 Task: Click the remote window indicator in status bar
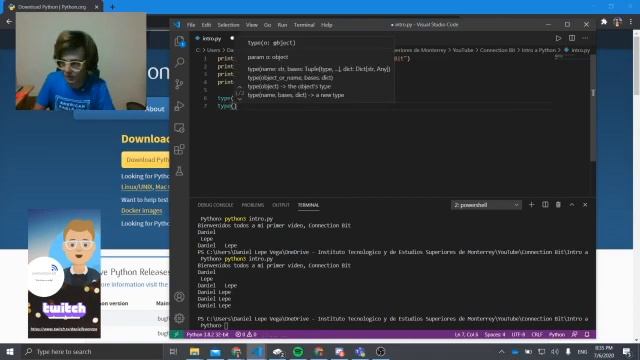coord(177,334)
